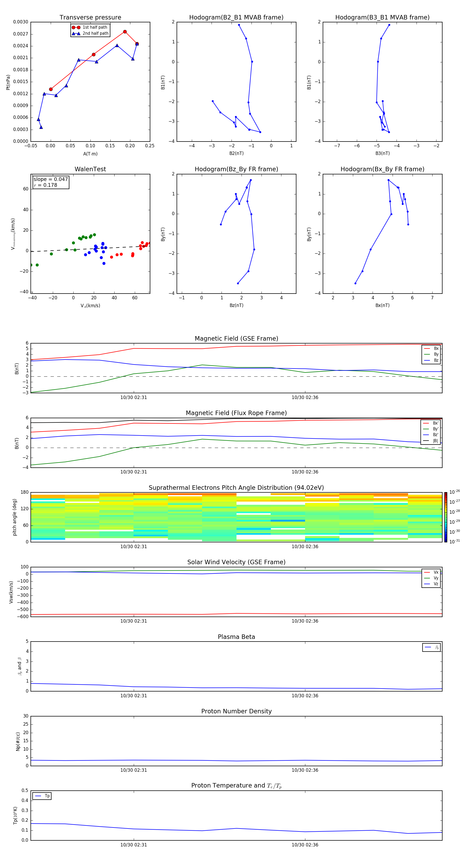The image size is (473, 868).
Task: Click the red Vx line in velocity plot
Action: click(236, 614)
